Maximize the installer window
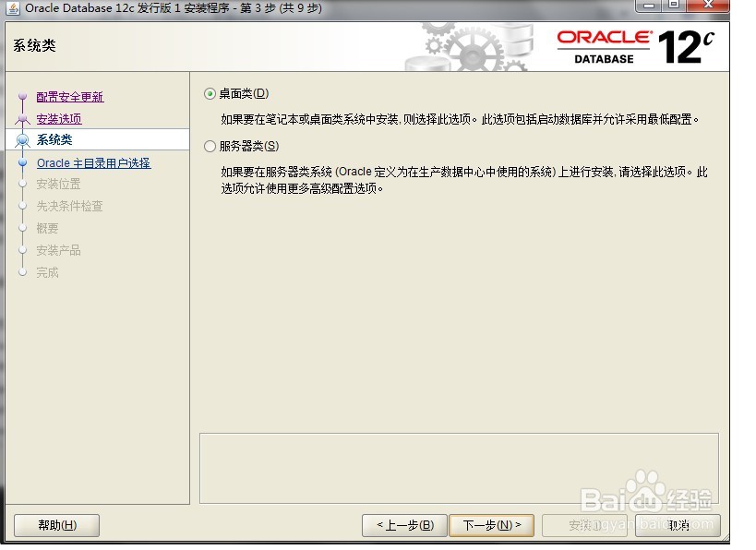The image size is (756, 550). click(674, 6)
